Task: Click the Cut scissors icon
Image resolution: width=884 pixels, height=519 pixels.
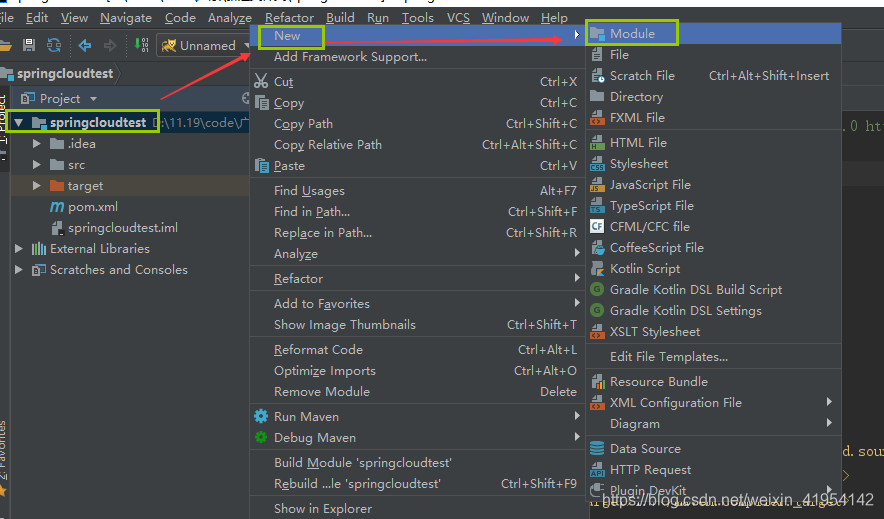Action: 261,81
